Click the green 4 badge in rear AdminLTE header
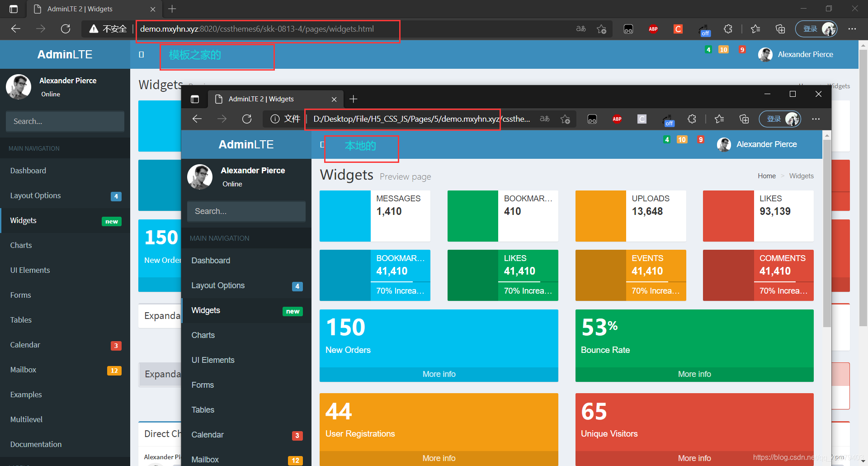 click(708, 49)
